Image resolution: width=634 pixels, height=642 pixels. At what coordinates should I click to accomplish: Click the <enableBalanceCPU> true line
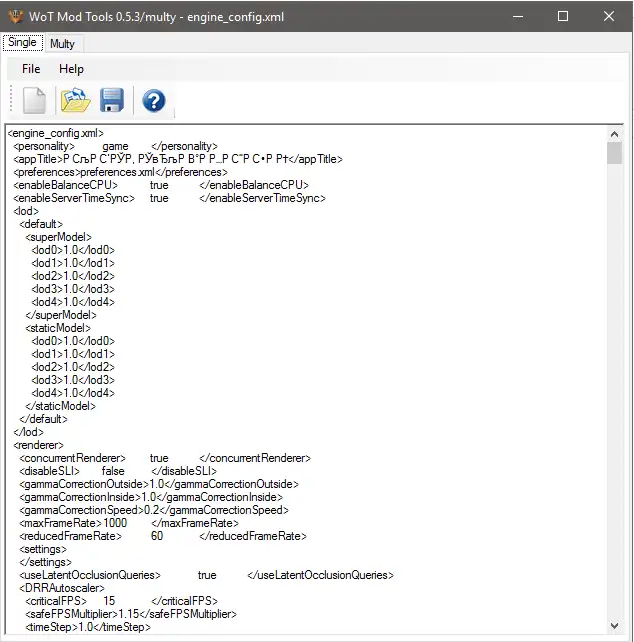click(161, 185)
